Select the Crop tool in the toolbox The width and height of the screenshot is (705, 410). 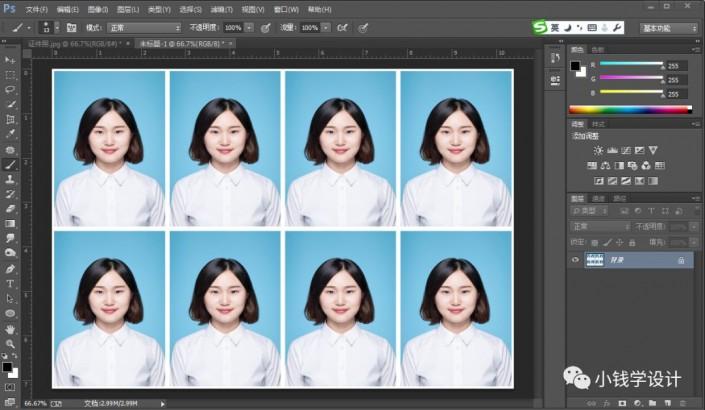pyautogui.click(x=10, y=119)
